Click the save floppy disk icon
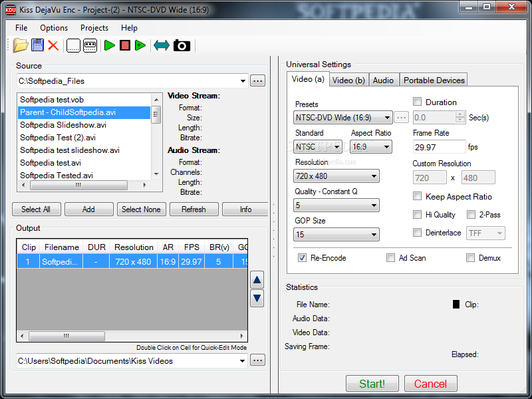 click(x=37, y=45)
